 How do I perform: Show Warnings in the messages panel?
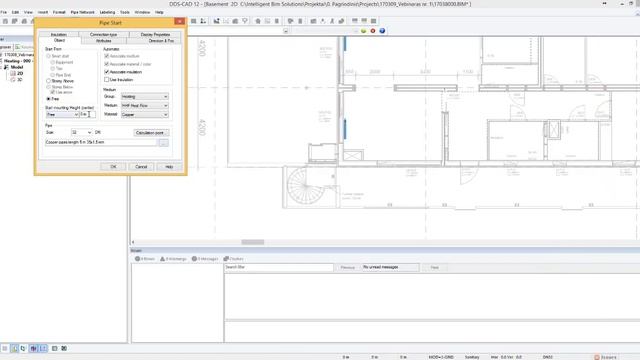tap(173, 259)
